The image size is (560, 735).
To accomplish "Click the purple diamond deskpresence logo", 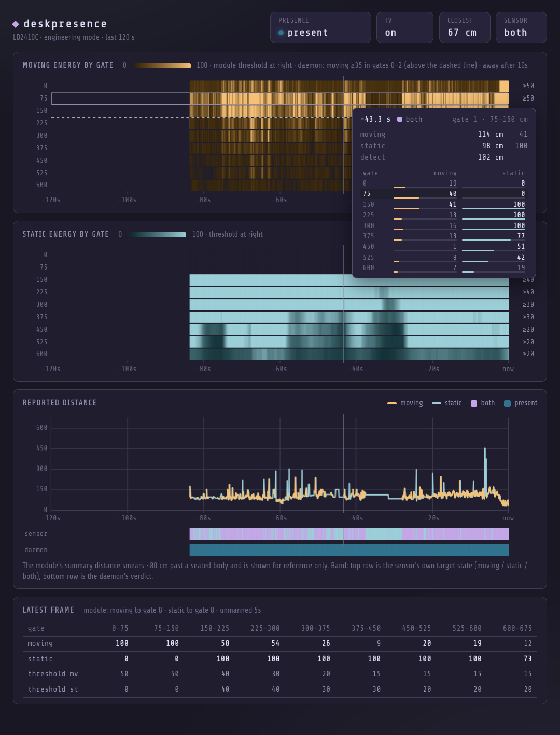I will coord(16,24).
